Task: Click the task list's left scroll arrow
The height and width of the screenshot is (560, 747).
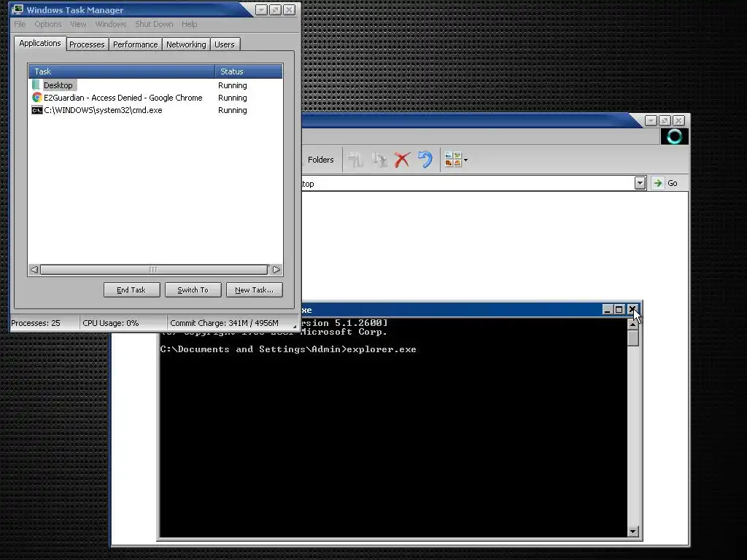Action: coord(34,270)
